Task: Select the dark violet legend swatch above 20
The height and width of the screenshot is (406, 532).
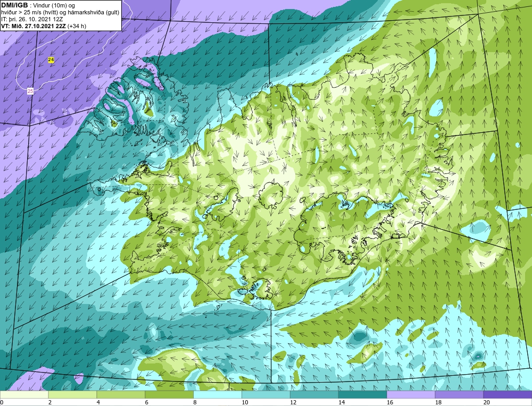Action: [508, 395]
